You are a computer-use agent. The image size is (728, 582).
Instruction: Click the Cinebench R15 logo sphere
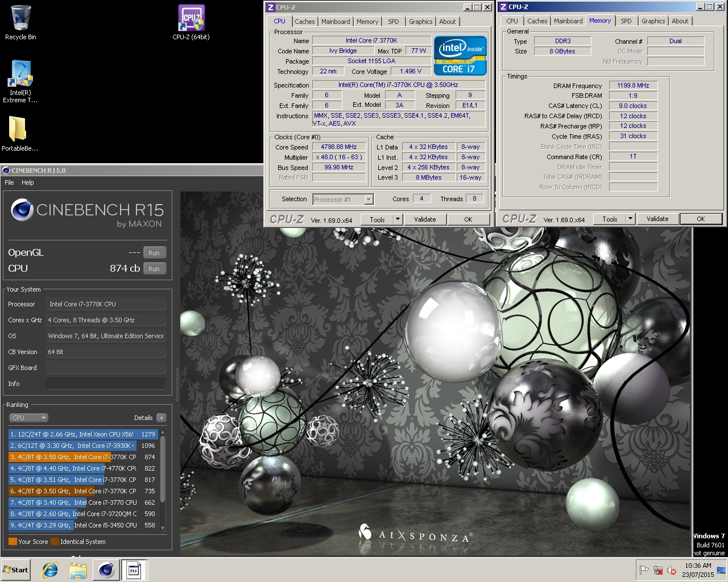click(22, 210)
